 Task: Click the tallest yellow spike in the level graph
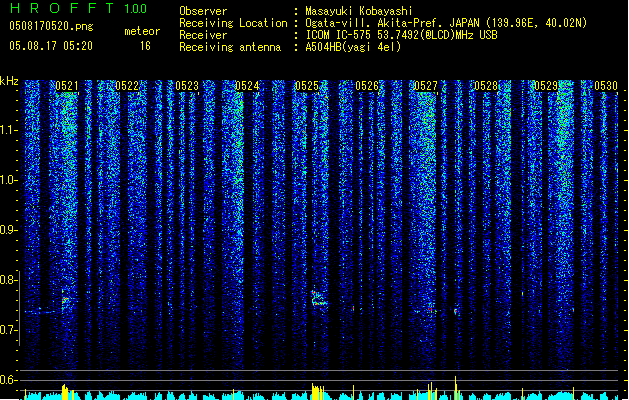coord(455,388)
